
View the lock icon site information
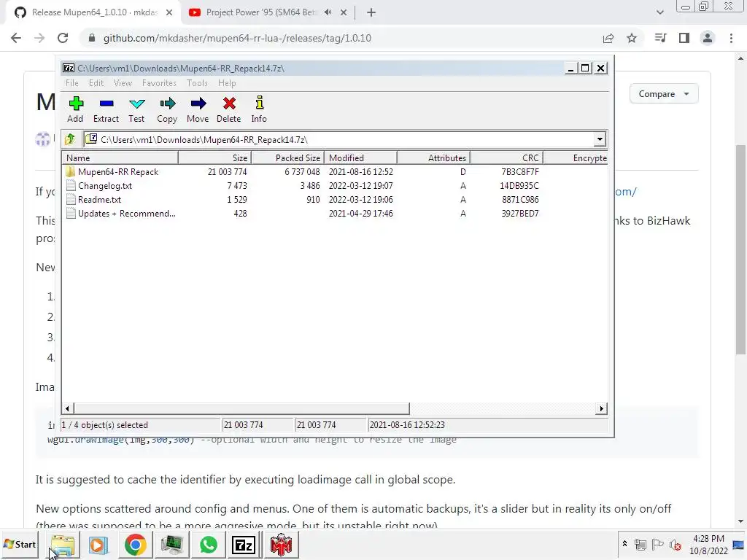92,38
